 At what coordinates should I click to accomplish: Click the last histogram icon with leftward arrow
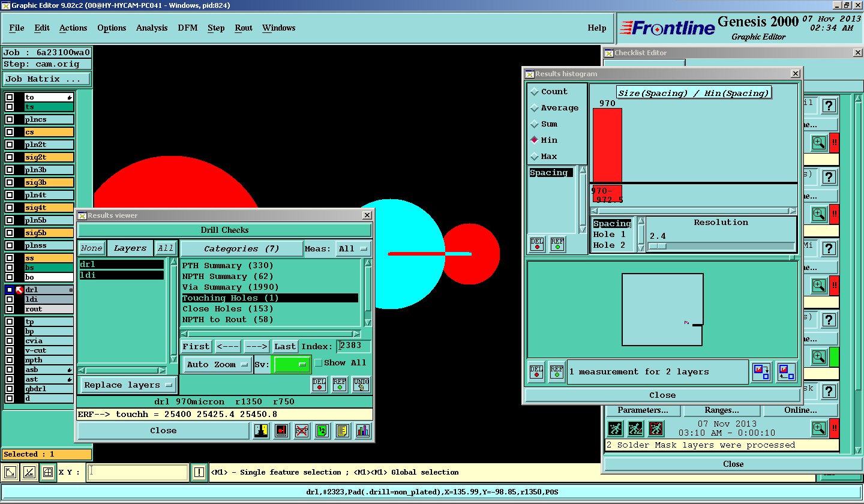[786, 371]
